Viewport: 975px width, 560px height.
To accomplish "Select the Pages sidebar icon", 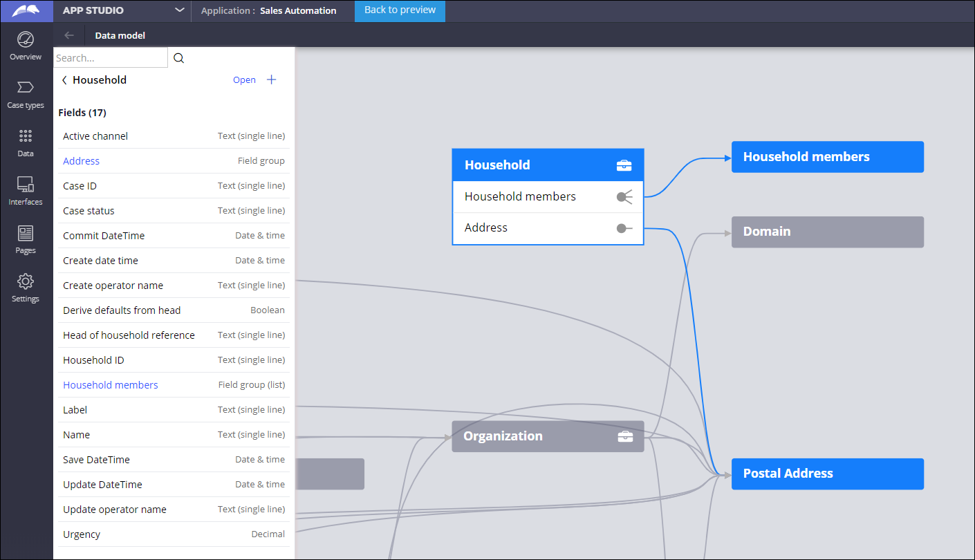I will coord(25,239).
